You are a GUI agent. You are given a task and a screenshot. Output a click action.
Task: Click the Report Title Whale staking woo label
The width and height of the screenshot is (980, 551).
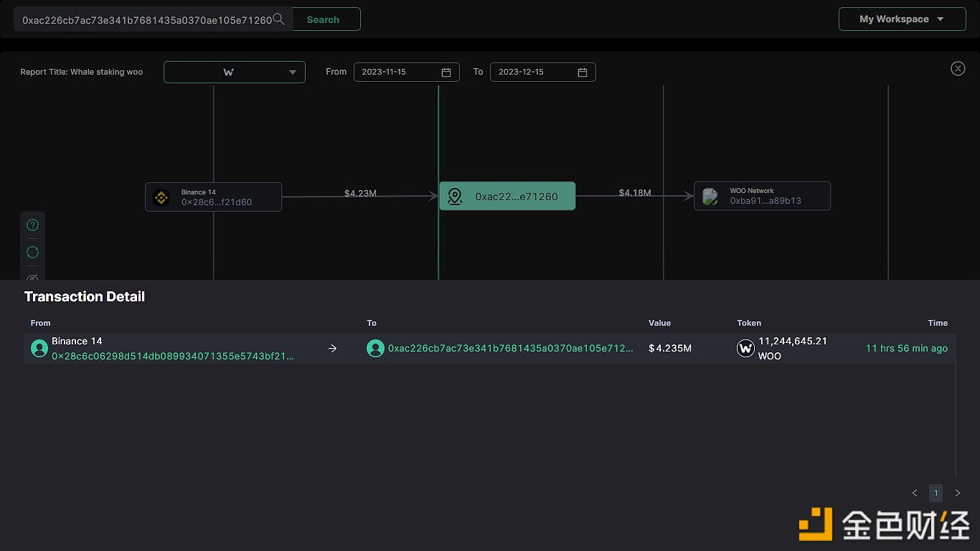click(x=82, y=72)
